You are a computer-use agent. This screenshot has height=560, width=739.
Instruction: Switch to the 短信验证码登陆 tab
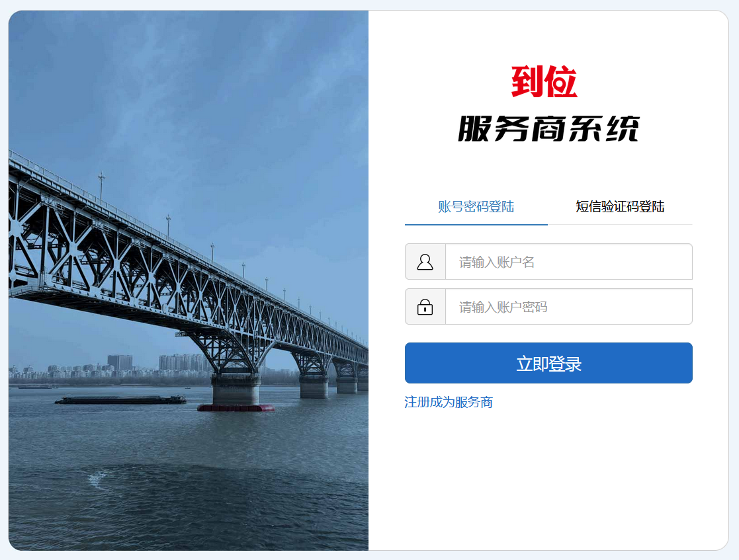[620, 206]
